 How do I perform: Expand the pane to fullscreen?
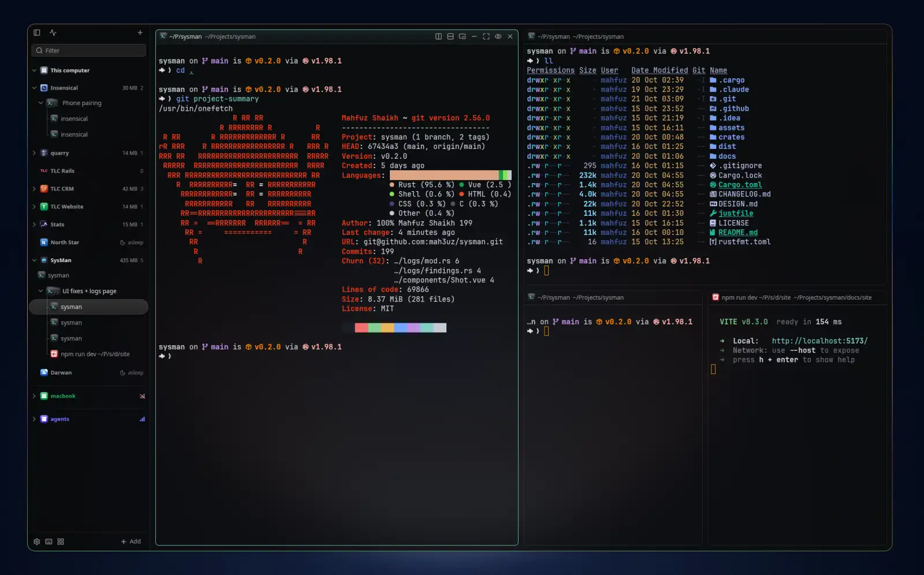(x=486, y=36)
